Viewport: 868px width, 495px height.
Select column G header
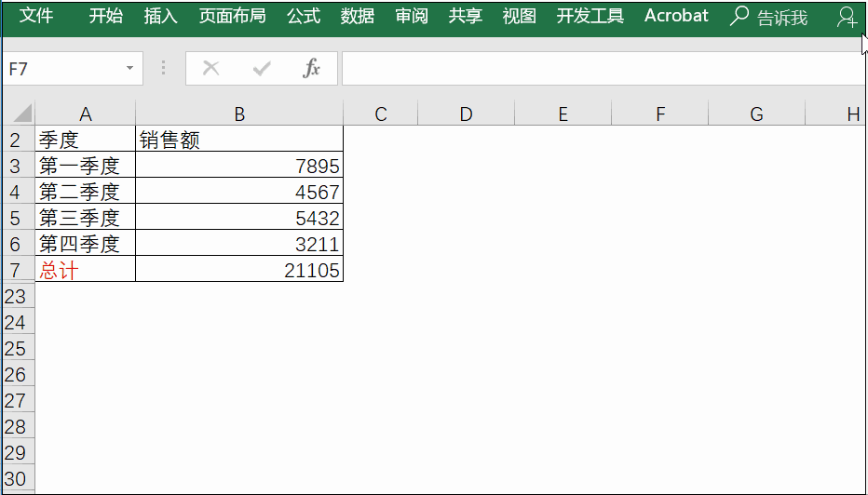click(x=757, y=114)
